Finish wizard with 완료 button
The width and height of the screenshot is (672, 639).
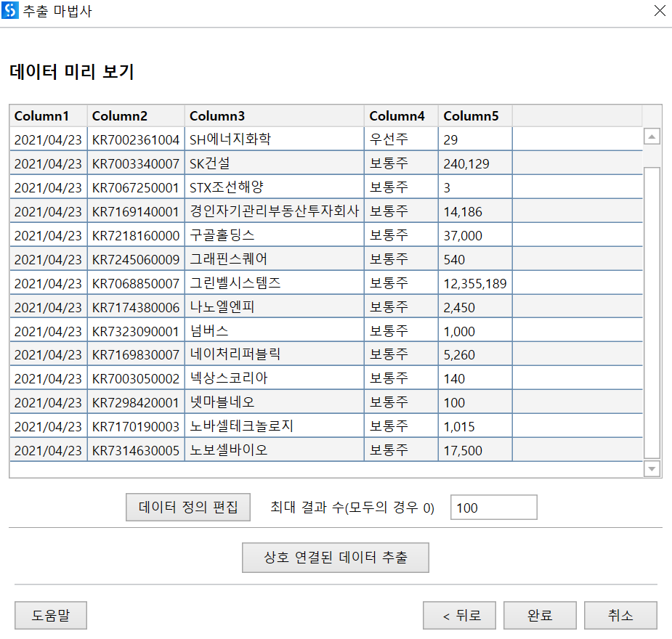(x=540, y=615)
